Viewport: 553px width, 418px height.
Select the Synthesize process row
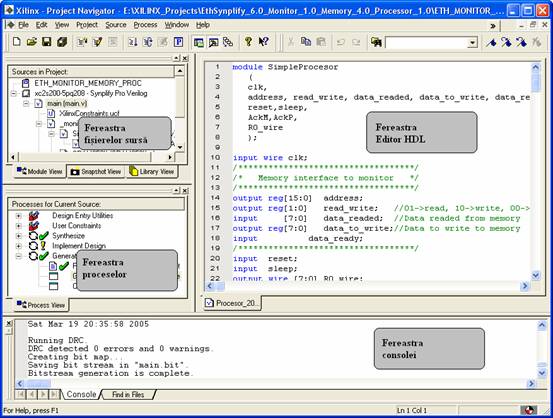(x=68, y=236)
